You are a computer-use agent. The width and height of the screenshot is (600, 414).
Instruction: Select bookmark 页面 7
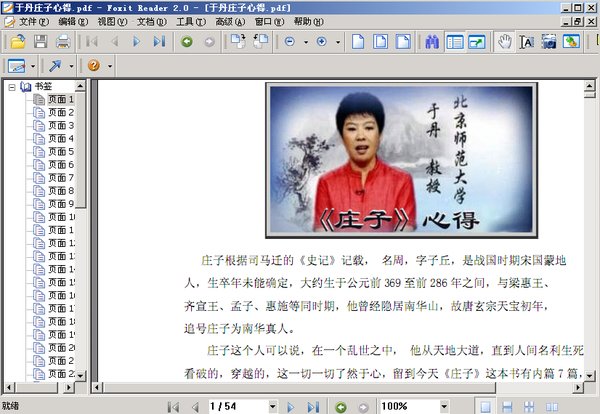(x=61, y=178)
